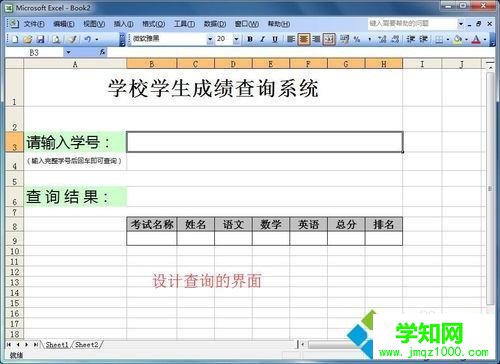Create a new workbook with New icon
This screenshot has width=500, height=364.
pyautogui.click(x=15, y=39)
